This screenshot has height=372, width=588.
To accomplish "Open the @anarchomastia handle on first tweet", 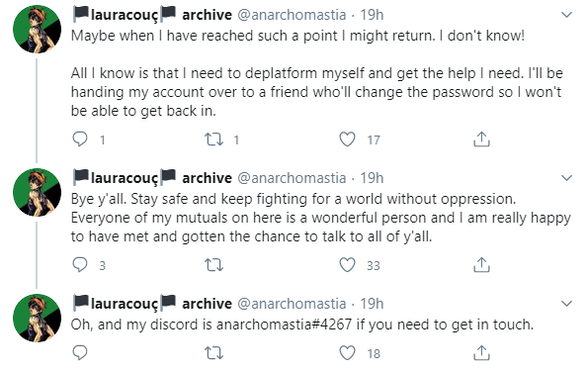I will click(x=292, y=15).
